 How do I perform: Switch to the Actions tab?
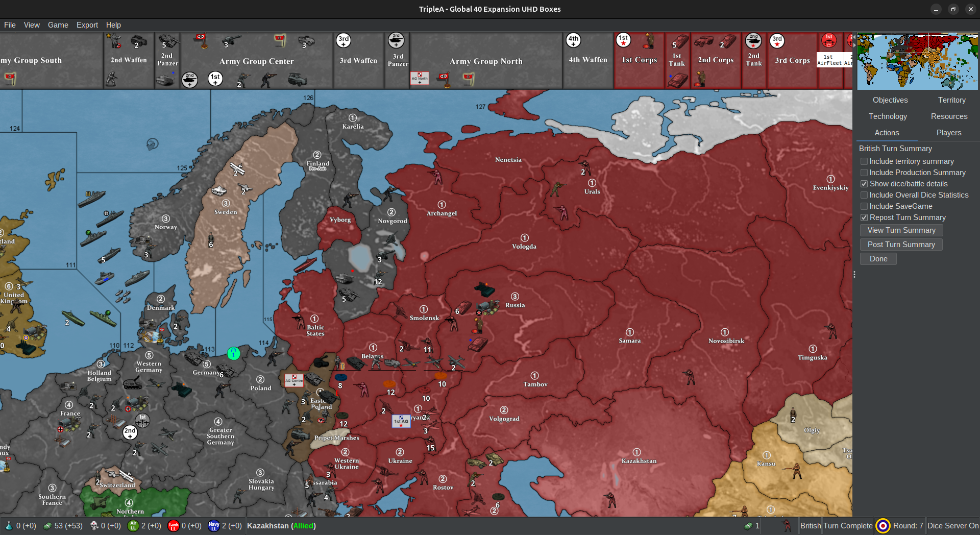887,133
